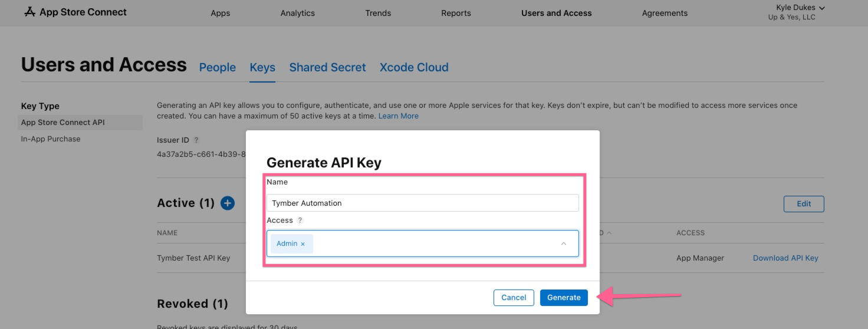Expand the Access roles dropdown chevron
Viewport: 868px width, 329px height.
tap(563, 244)
